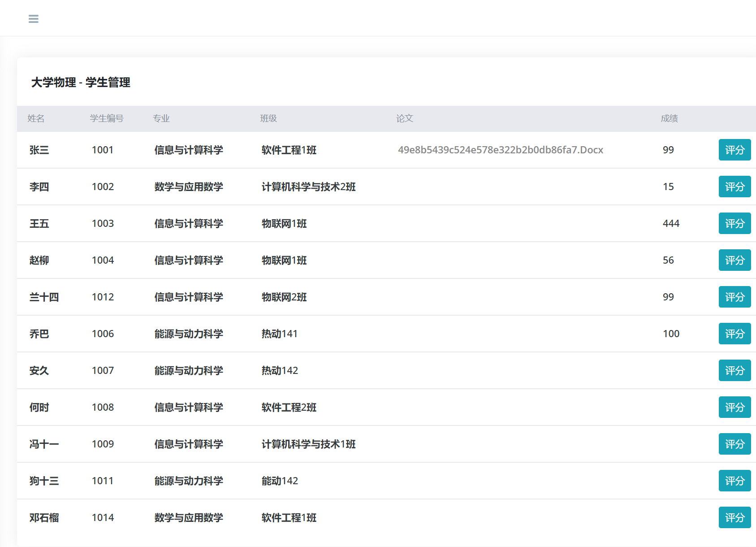This screenshot has width=756, height=547.
Task: Click 评分 for student 狗十三
Action: click(734, 481)
